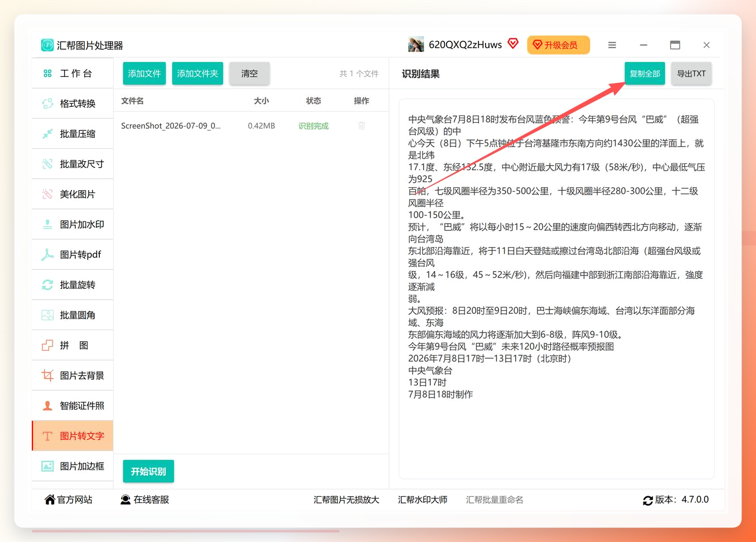Viewport: 756px width, 542px height.
Task: Click the 添加文件夹 button
Action: coord(197,74)
